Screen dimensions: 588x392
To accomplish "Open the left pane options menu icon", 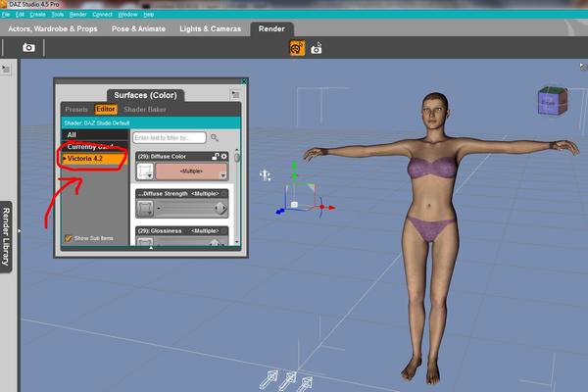I will click(x=6, y=69).
